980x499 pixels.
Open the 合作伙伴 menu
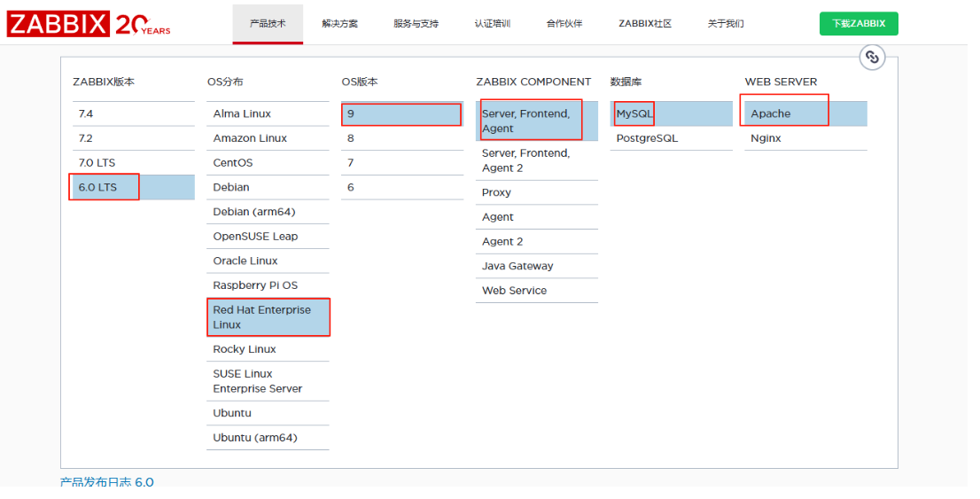[x=564, y=24]
